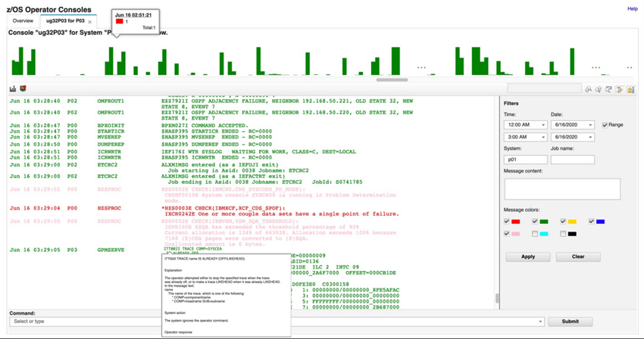The image size is (644, 339).
Task: Click the System filter field containing p01
Action: [x=525, y=160]
